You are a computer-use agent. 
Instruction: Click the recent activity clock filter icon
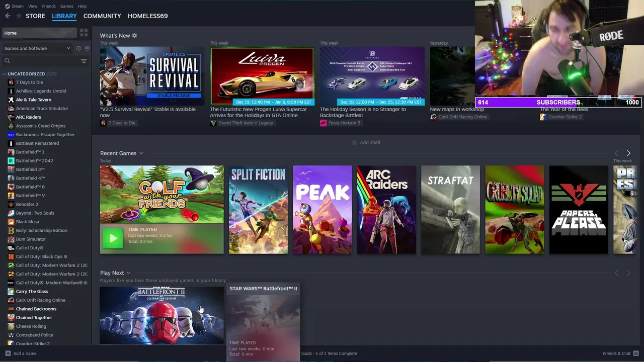(x=78, y=48)
